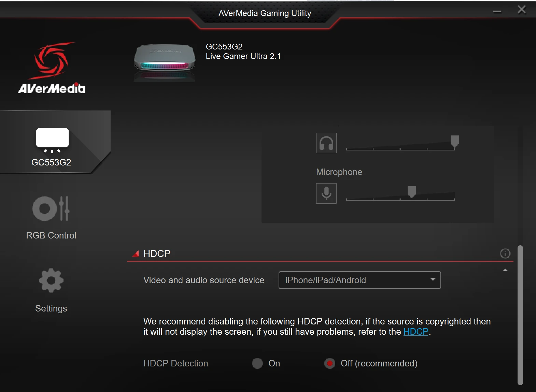Click the AVerMedia logo
Screen dimensions: 536x392
click(x=52, y=68)
